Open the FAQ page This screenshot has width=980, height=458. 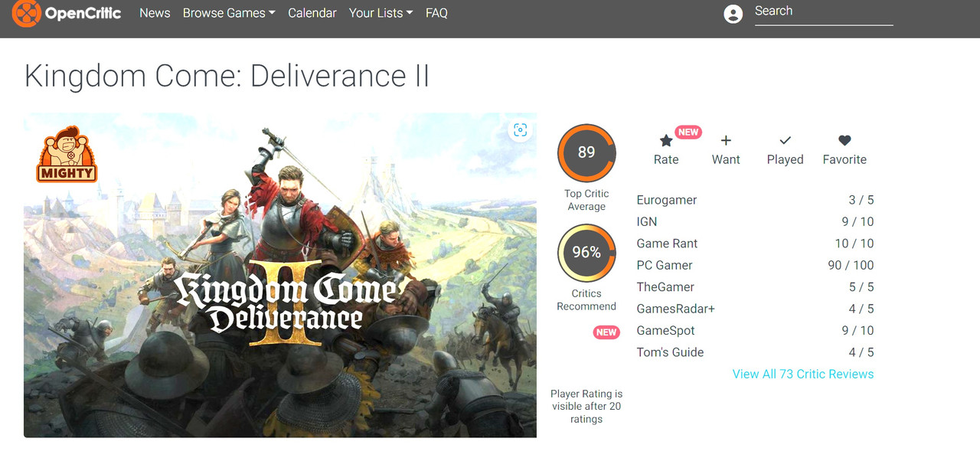436,13
